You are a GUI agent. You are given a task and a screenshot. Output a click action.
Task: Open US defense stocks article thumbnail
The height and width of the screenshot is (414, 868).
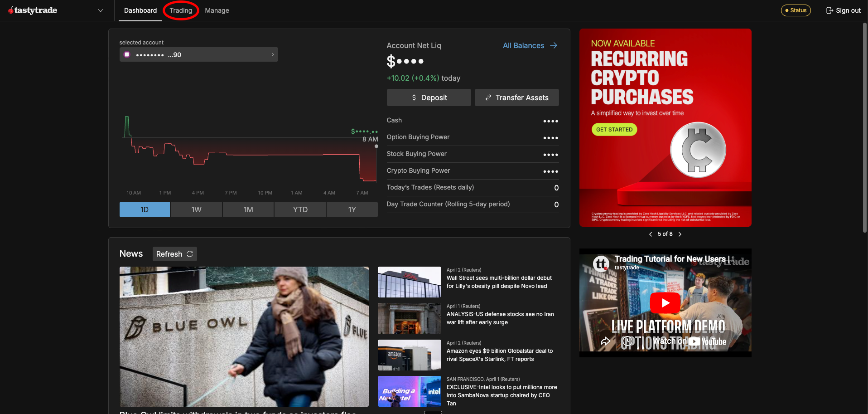410,318
